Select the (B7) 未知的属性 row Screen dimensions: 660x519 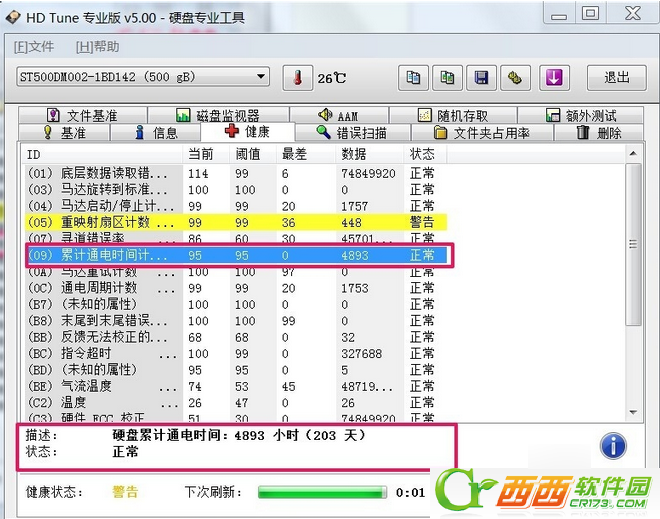pos(236,304)
